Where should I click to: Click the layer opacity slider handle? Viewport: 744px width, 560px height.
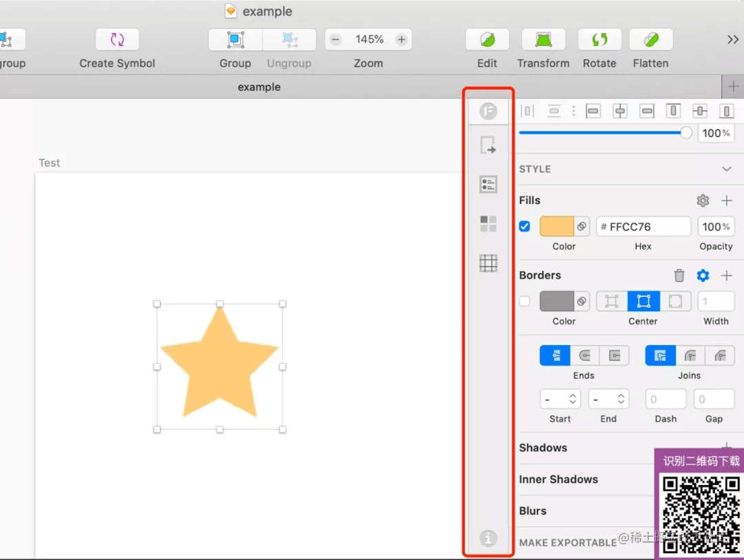(685, 133)
